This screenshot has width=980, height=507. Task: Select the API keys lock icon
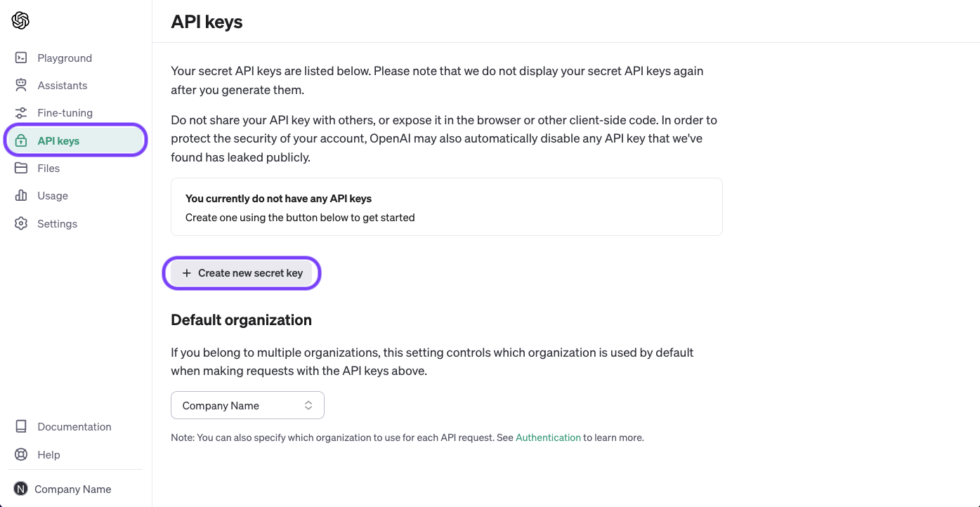pyautogui.click(x=22, y=140)
